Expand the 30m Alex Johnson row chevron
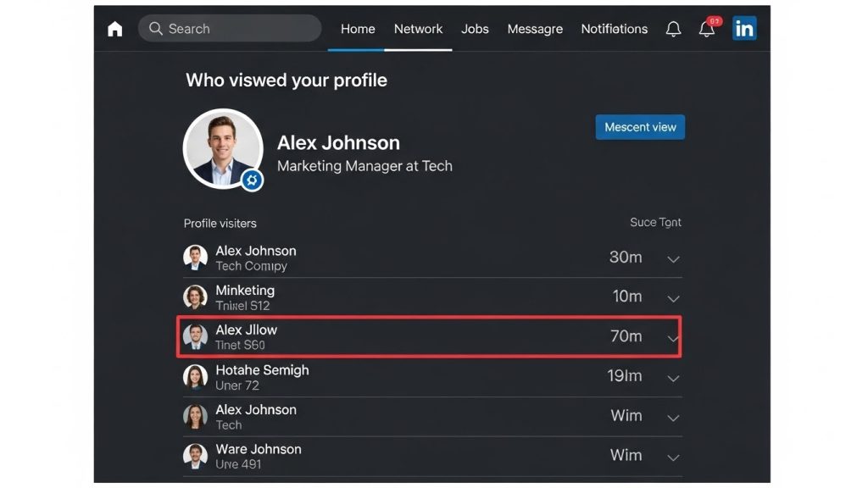Image resolution: width=868 pixels, height=488 pixels. tap(673, 258)
